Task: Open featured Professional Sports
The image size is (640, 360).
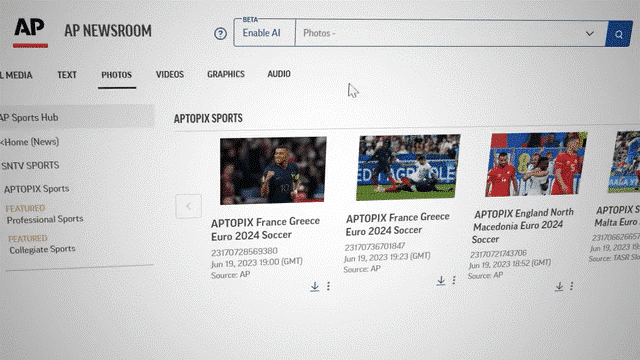Action: 45,219
